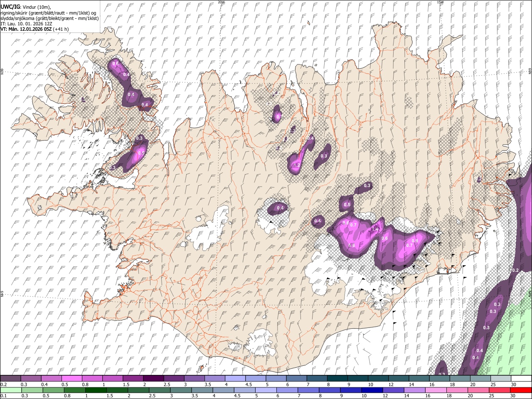Click the UWC/IG title text
The image size is (532, 399).
[11, 7]
